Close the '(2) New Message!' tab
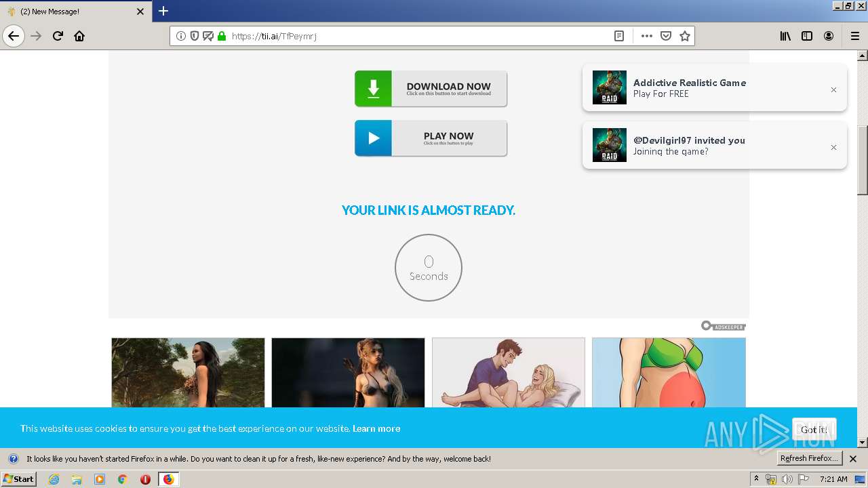868x488 pixels. [x=140, y=12]
